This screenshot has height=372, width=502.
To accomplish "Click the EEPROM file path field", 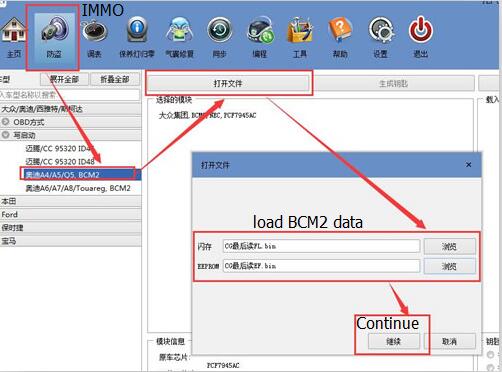I will pos(321,266).
